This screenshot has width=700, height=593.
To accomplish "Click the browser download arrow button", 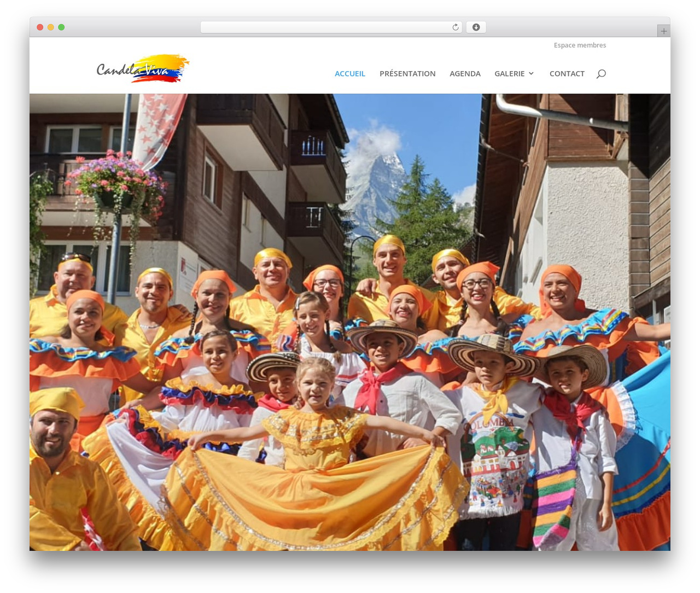I will coord(476,27).
